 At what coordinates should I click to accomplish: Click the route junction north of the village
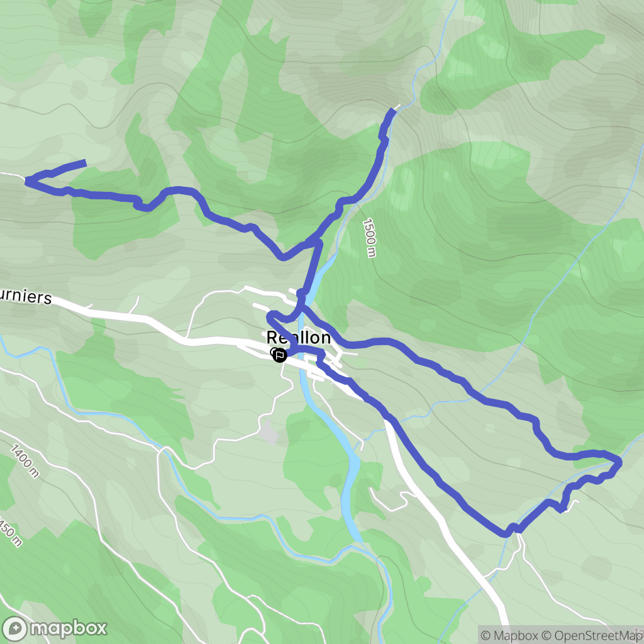317,242
